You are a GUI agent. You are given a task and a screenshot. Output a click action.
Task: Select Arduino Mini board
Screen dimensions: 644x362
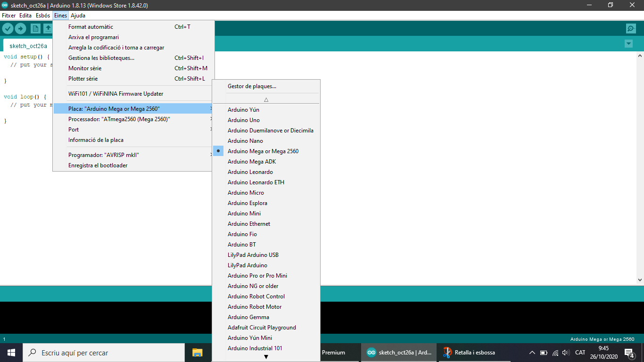[266, 214]
